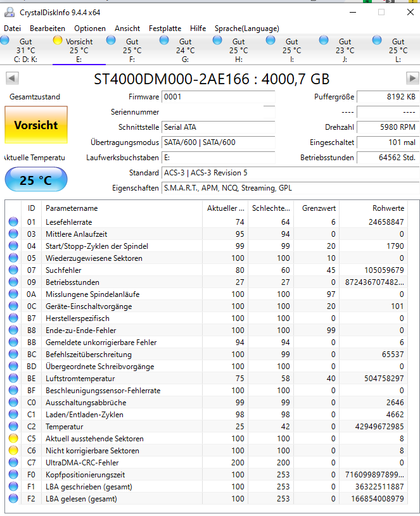Click status orb of UltraDMA-CRC-Fehler row
The width and height of the screenshot is (420, 516).
click(13, 463)
